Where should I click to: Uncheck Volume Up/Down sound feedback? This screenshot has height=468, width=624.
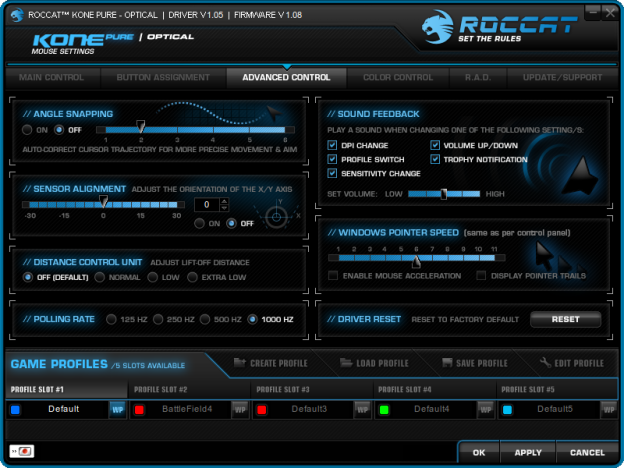point(435,145)
